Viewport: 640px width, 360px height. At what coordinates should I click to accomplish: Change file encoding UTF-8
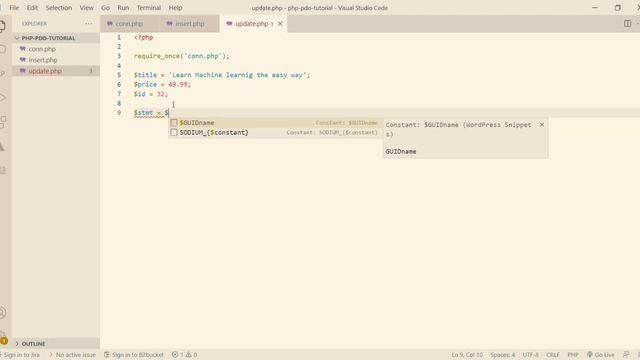(531, 355)
